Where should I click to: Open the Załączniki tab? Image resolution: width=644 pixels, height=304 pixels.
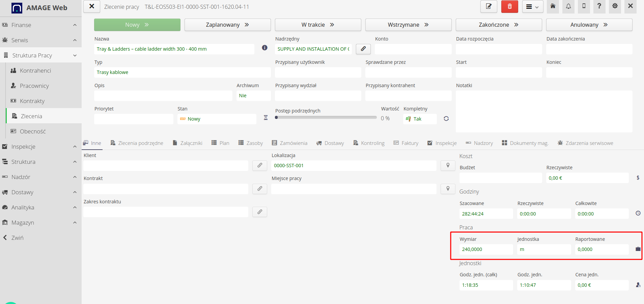(187, 143)
